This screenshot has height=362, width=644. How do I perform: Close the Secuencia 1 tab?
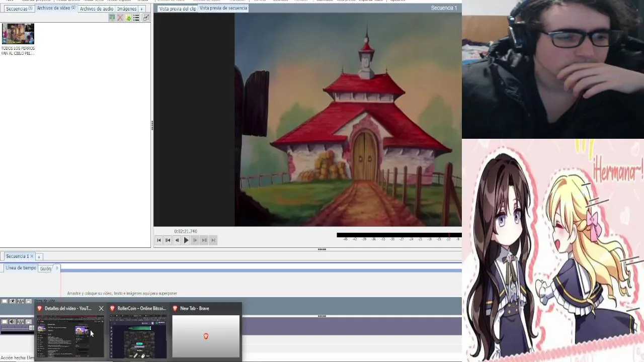(x=32, y=256)
